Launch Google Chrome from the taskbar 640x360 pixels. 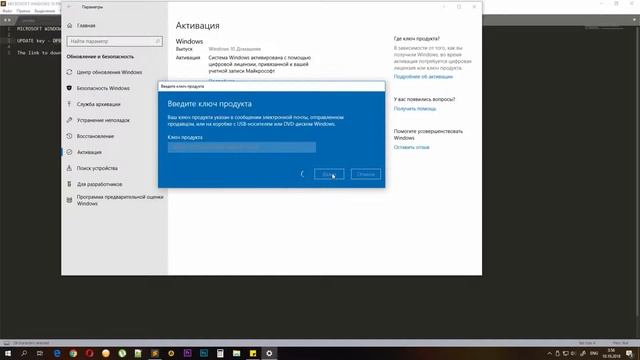tap(73, 353)
